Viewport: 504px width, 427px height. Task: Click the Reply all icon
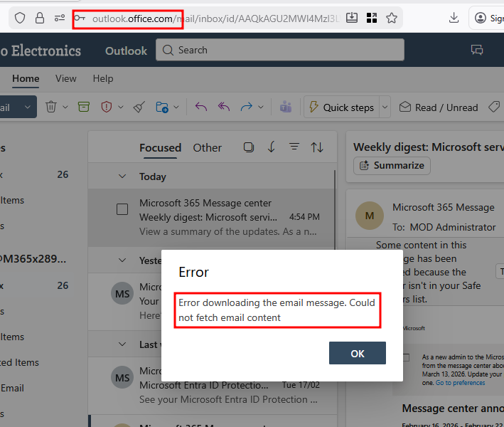click(224, 107)
